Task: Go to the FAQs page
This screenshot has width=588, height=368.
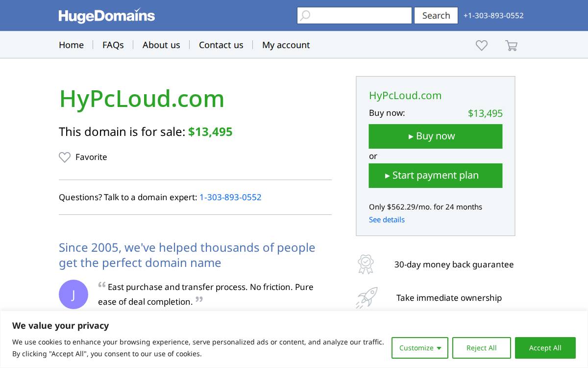Action: click(113, 45)
